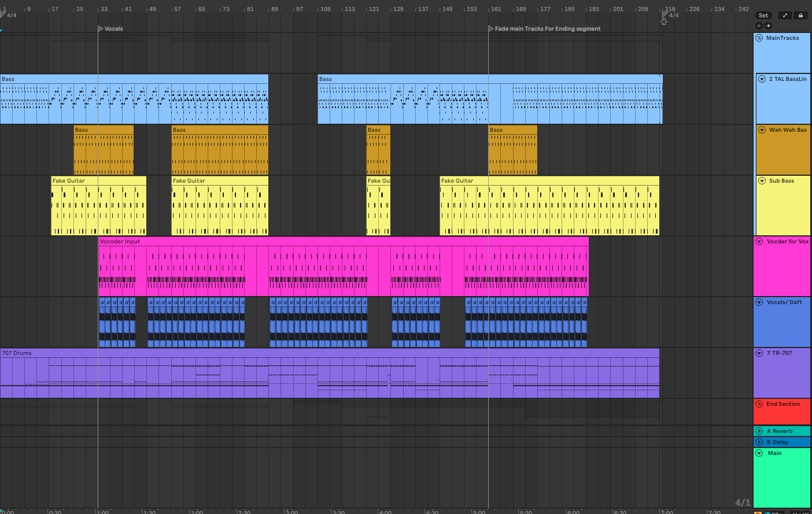Image resolution: width=812 pixels, height=514 pixels.
Task: Collapse the Vocals/ Daft track
Action: pos(759,302)
